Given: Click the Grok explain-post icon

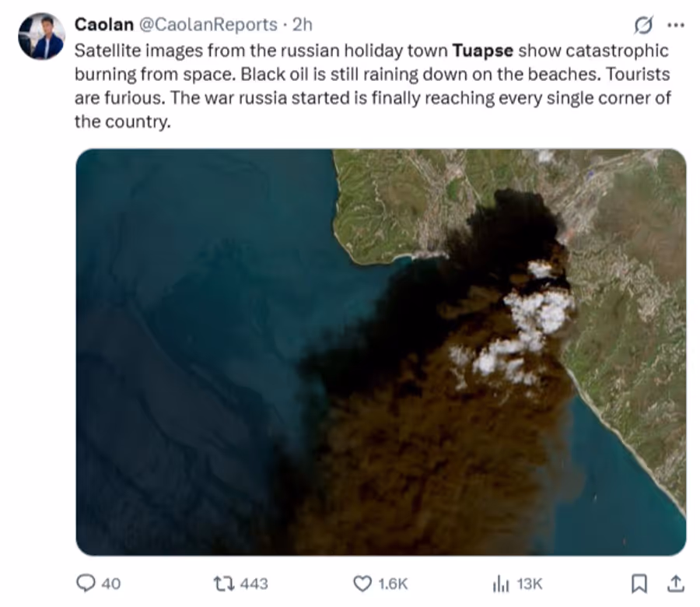Looking at the screenshot, I should tap(643, 26).
